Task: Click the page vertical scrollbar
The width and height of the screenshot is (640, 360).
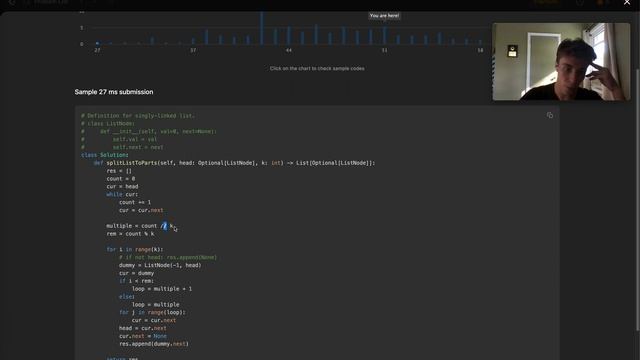Action: point(638,200)
